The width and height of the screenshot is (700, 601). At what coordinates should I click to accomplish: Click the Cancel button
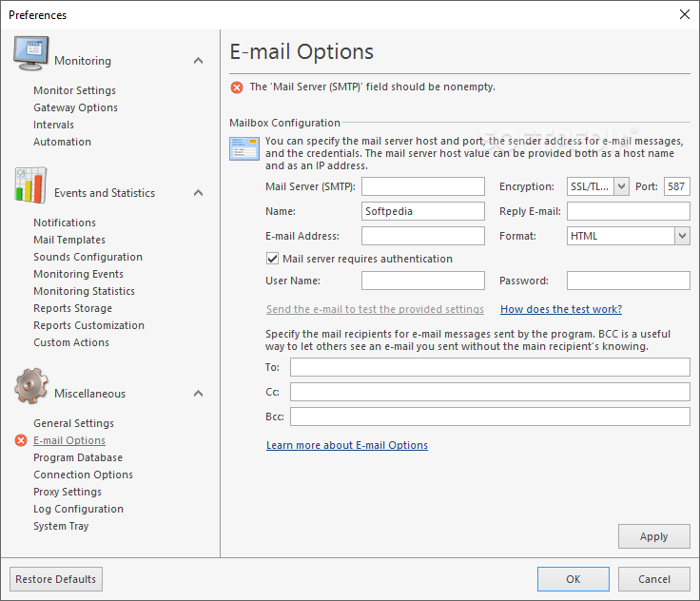point(653,579)
